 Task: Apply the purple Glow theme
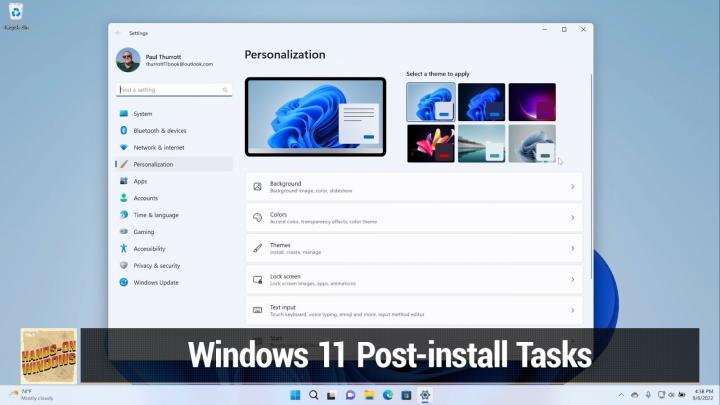point(532,102)
